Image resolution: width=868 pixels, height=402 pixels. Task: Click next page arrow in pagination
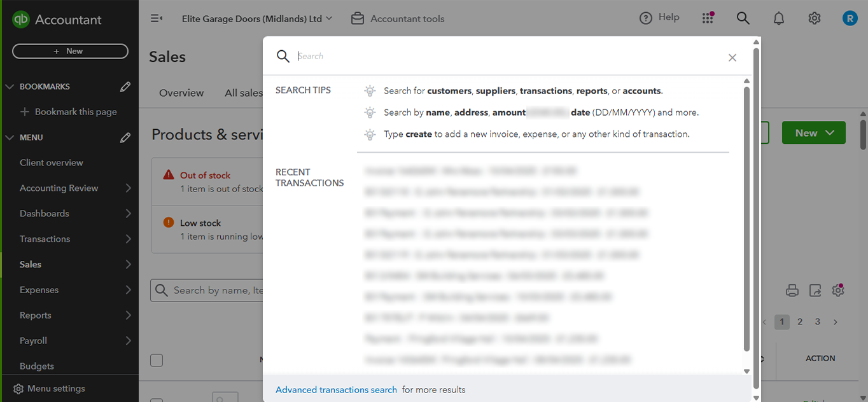click(x=836, y=322)
